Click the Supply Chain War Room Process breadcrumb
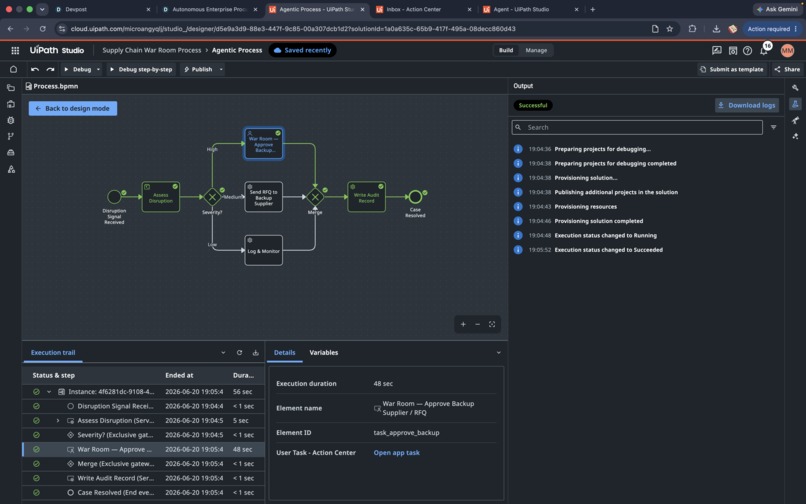Viewport: 806px width, 504px height. click(x=152, y=50)
